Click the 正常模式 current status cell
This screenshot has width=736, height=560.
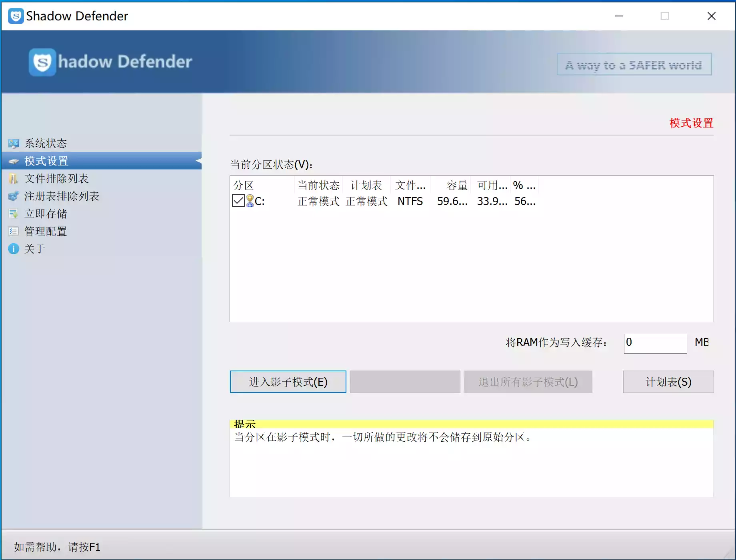pos(318,201)
